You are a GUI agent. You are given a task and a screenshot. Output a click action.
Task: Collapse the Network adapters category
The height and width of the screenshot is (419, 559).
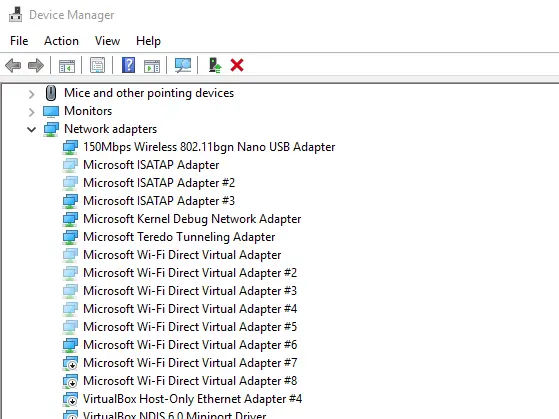[31, 129]
